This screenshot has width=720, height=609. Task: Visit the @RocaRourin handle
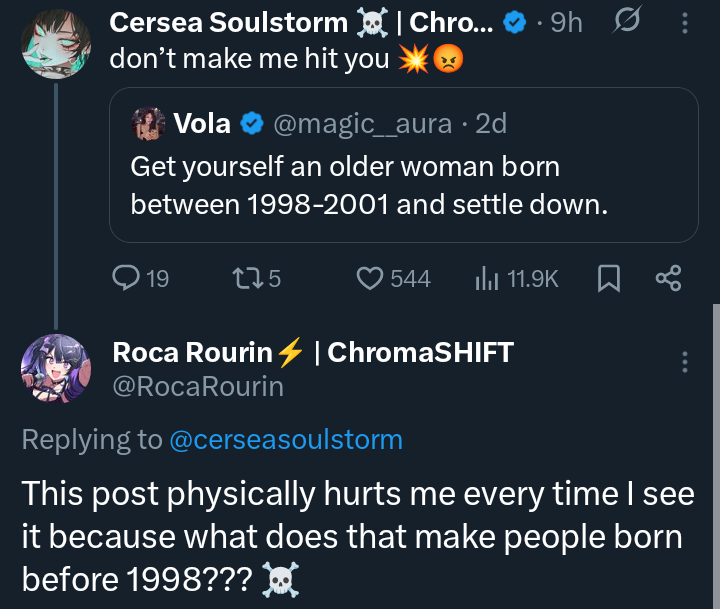tap(198, 386)
